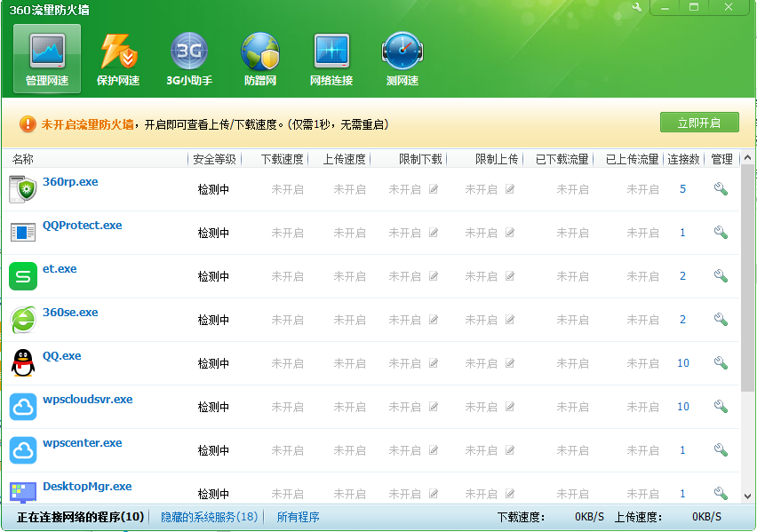Image resolution: width=757 pixels, height=532 pixels.
Task: Click the 360se.exe browser icon
Action: tap(22, 319)
